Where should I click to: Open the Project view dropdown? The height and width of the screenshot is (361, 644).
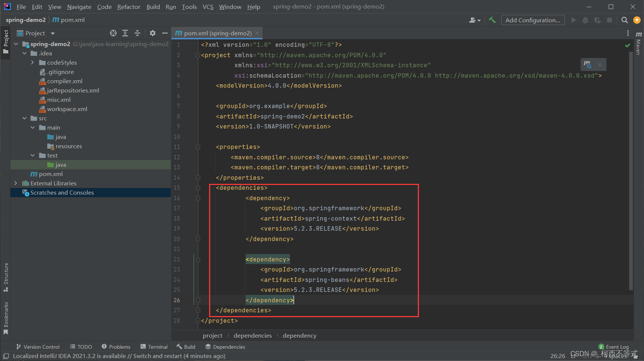tap(52, 33)
